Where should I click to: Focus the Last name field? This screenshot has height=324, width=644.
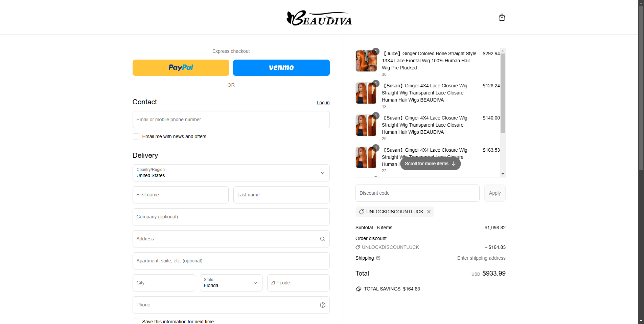point(281,195)
